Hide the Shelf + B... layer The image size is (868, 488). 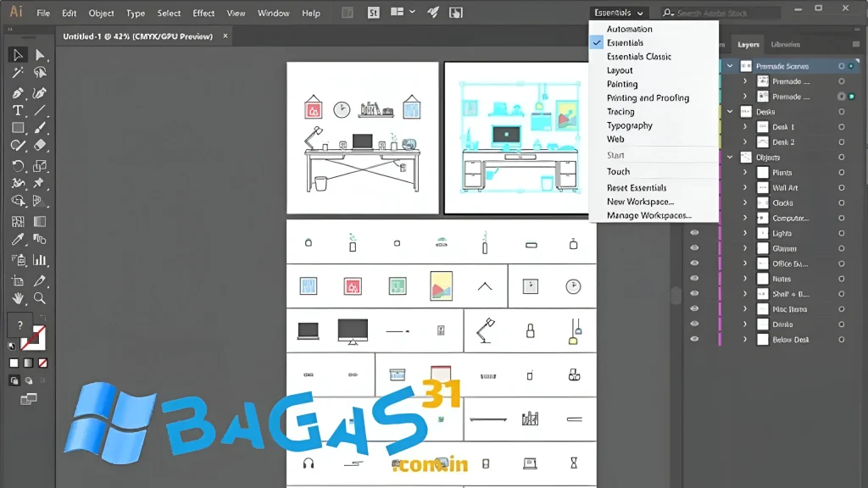click(694, 294)
